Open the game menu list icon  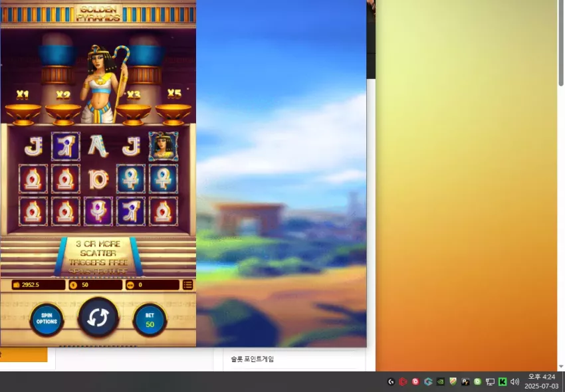(187, 284)
